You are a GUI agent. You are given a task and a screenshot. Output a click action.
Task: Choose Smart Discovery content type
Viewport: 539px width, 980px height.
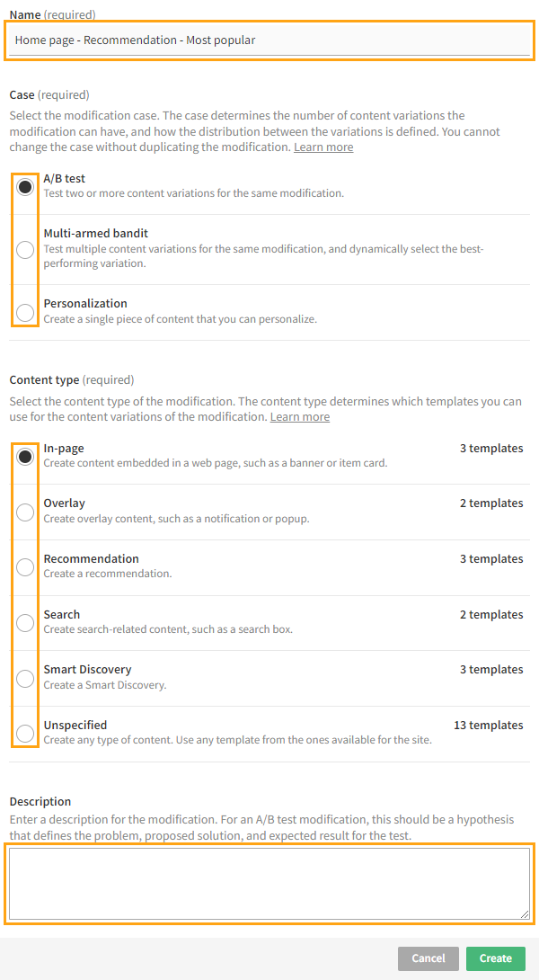[25, 678]
